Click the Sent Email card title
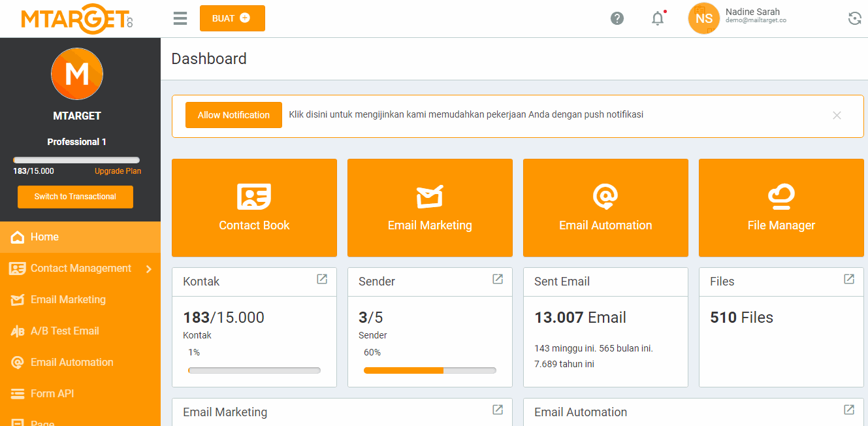This screenshot has width=868, height=426. click(562, 282)
